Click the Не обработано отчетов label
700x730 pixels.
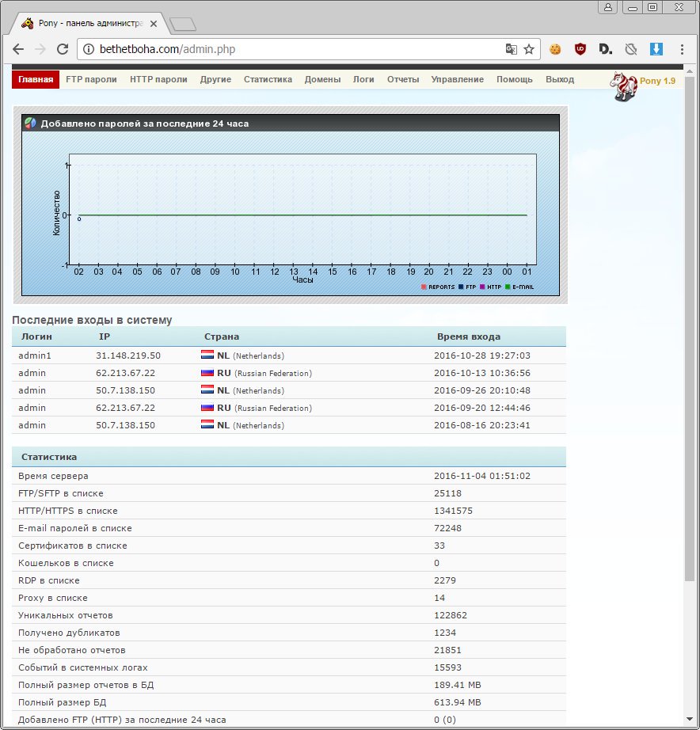coord(72,650)
